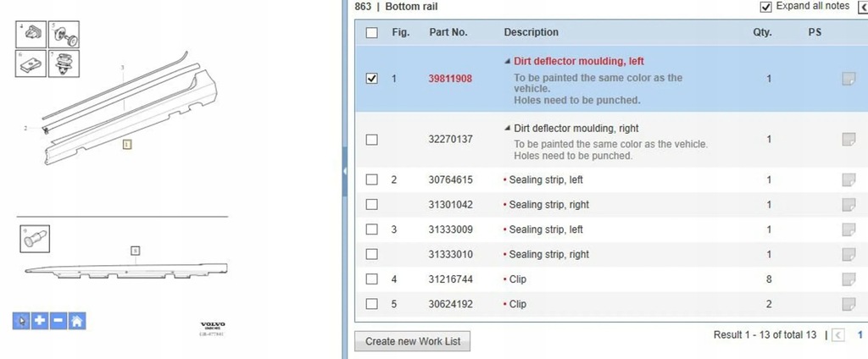Select the pointer tool in diagram toolbar
The width and height of the screenshot is (868, 359).
[x=21, y=321]
